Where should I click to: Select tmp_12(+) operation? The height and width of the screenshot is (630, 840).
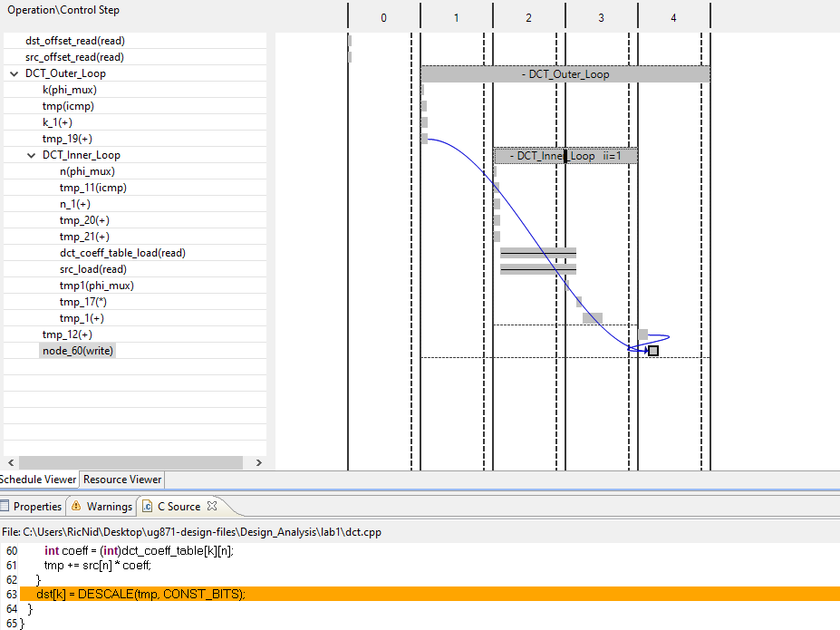[x=67, y=334]
